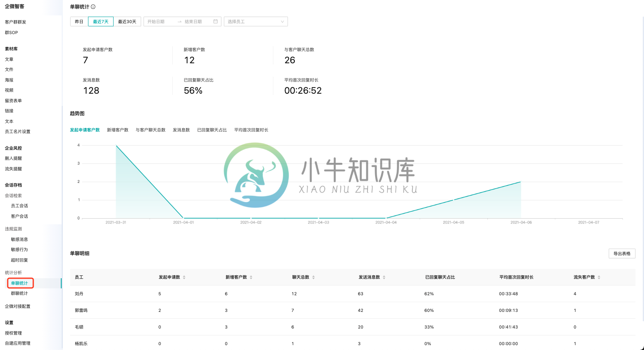Open 敏感消息 in sidebar
Screen dimensions: 644x350
tap(19, 239)
